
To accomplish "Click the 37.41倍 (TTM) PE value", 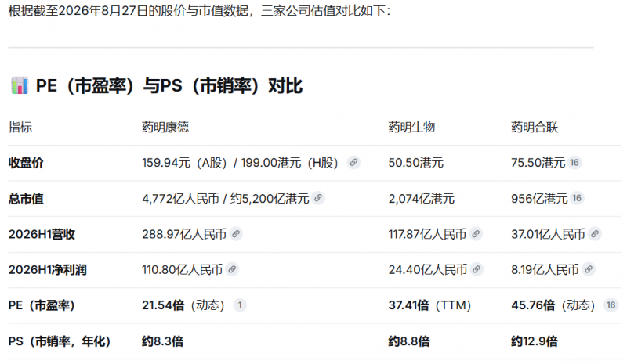I will click(x=429, y=305).
